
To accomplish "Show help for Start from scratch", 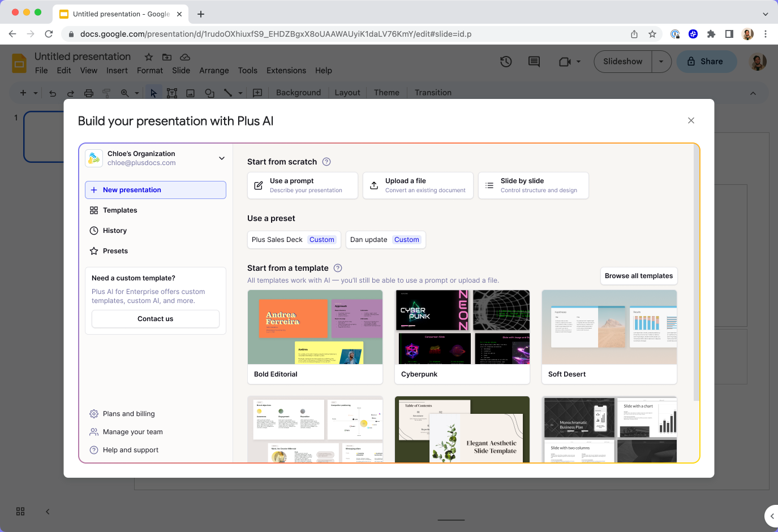I will coord(326,162).
